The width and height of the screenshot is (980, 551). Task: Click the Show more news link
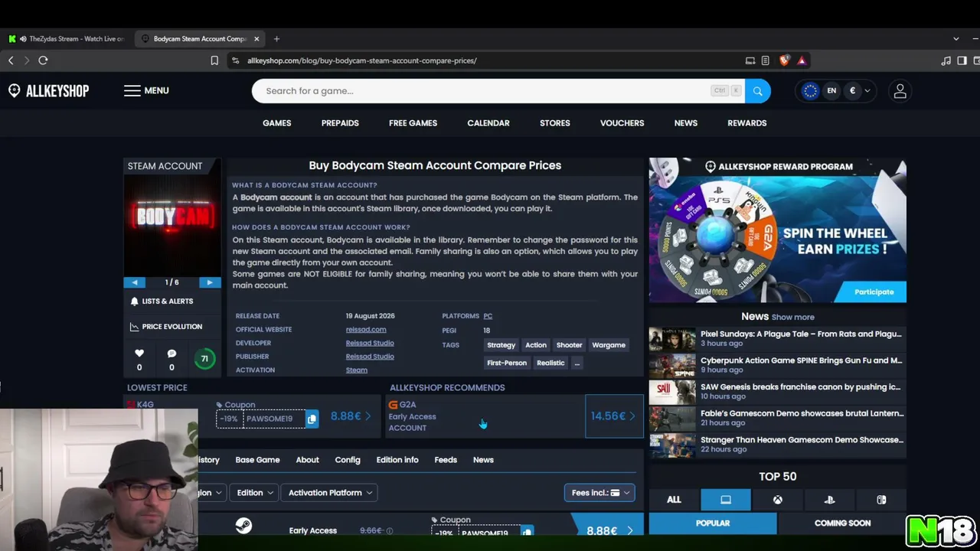click(792, 317)
